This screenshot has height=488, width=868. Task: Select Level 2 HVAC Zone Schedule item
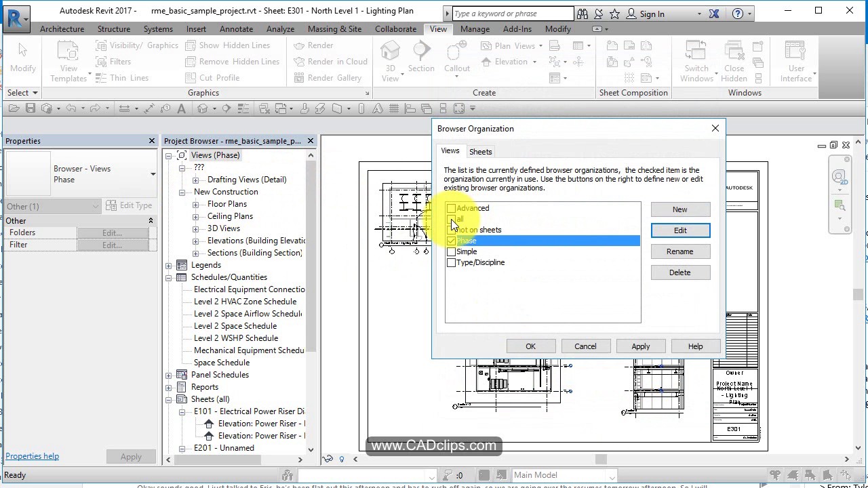245,302
